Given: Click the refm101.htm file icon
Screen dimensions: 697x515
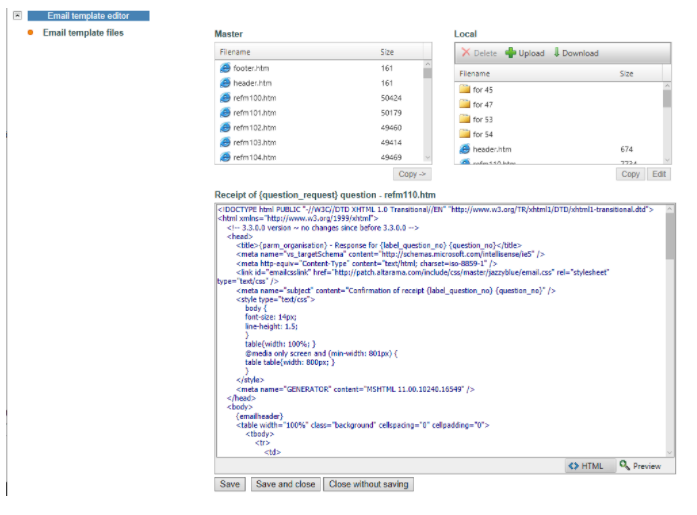Looking at the screenshot, I should (x=225, y=113).
